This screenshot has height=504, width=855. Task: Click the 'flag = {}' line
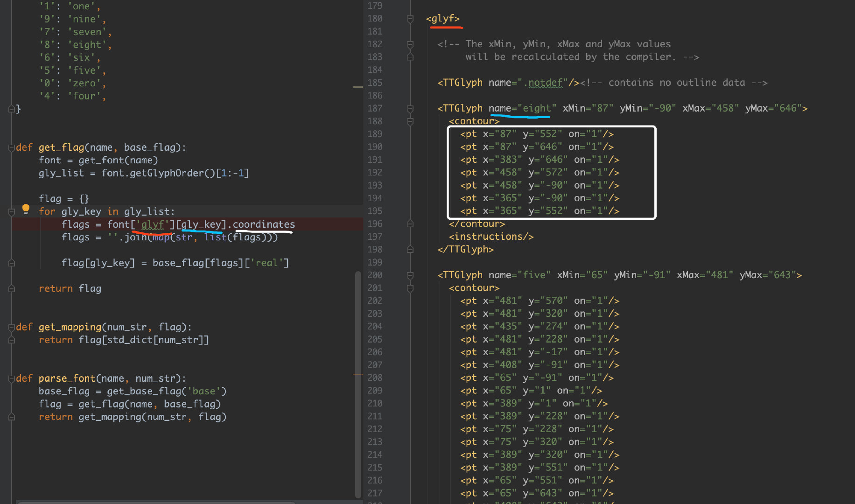point(64,199)
